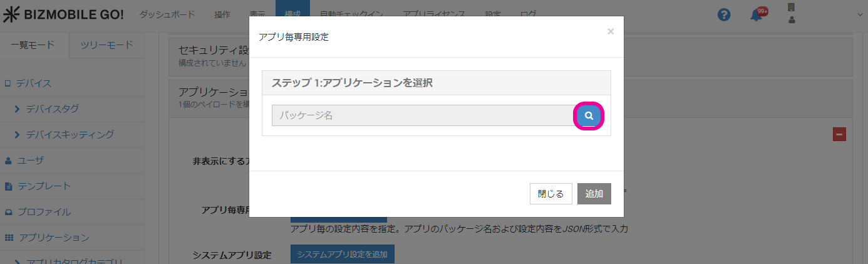
Task: Click the 追加 button in dialog
Action: click(x=594, y=194)
